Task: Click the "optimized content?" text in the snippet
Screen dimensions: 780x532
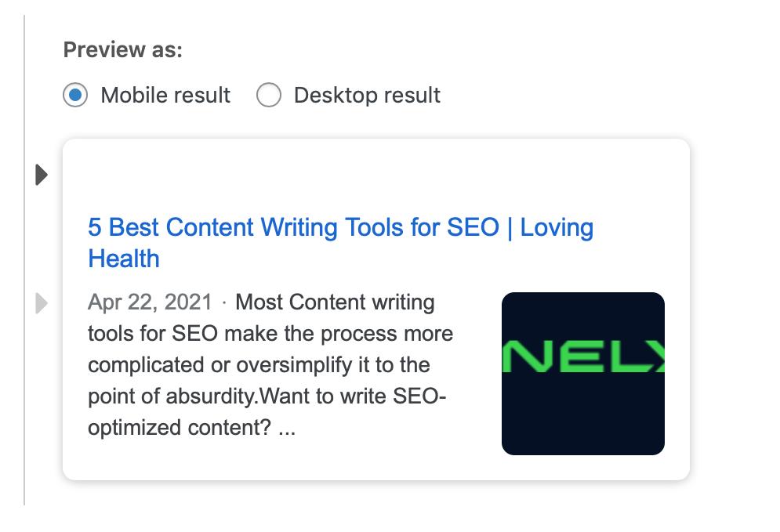Action: [x=180, y=429]
